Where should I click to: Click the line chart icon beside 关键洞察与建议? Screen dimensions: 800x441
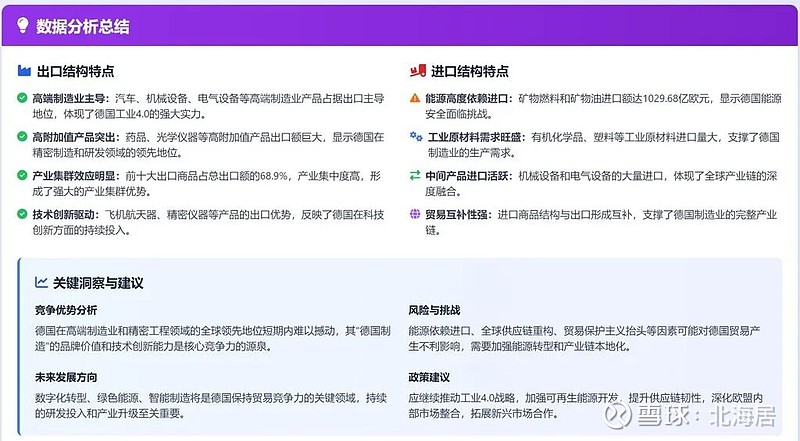click(x=41, y=282)
